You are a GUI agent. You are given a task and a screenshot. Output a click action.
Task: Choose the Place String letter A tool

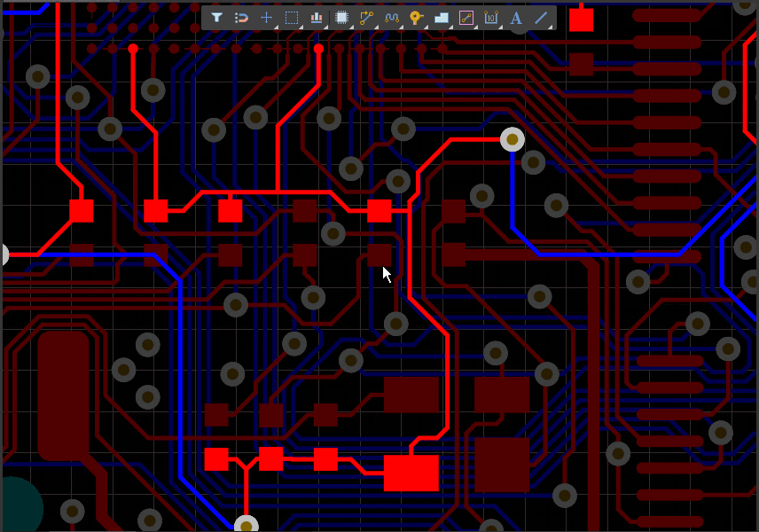(516, 18)
